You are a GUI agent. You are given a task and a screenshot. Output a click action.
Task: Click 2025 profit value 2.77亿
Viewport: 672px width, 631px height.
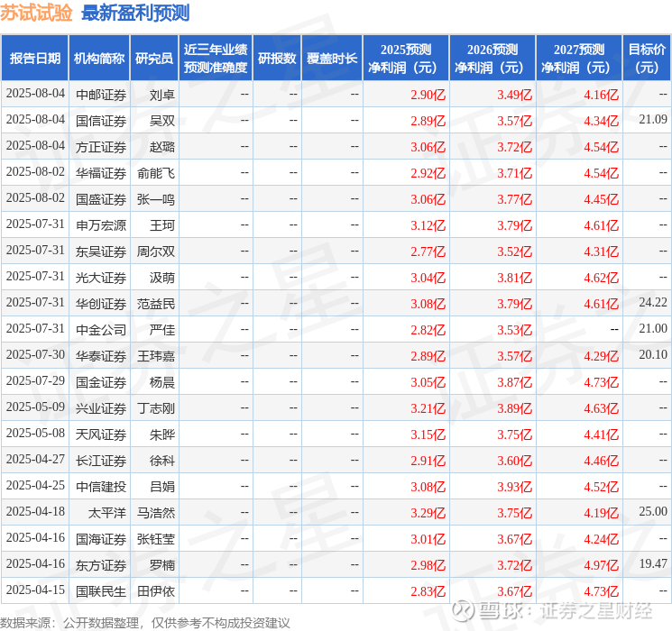(428, 251)
